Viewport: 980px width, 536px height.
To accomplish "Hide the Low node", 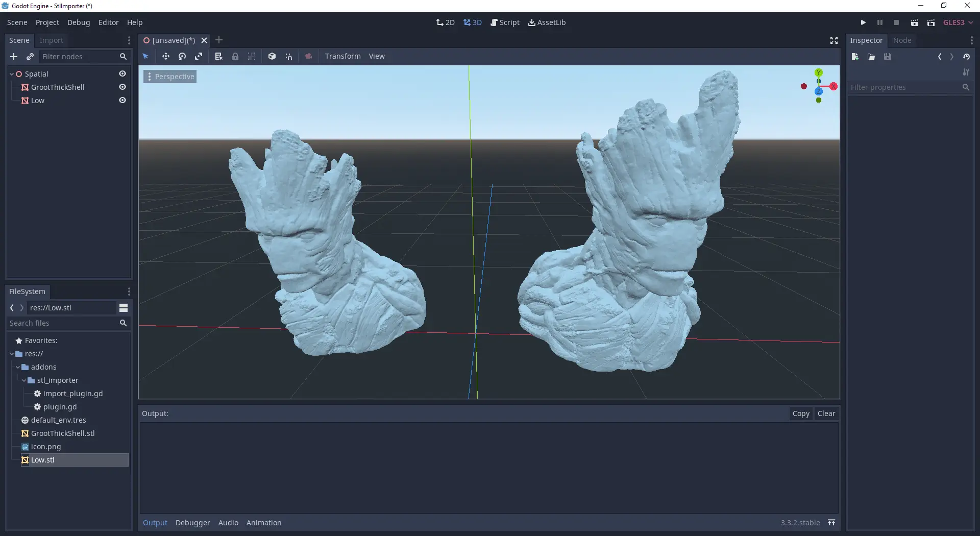I will pyautogui.click(x=122, y=101).
